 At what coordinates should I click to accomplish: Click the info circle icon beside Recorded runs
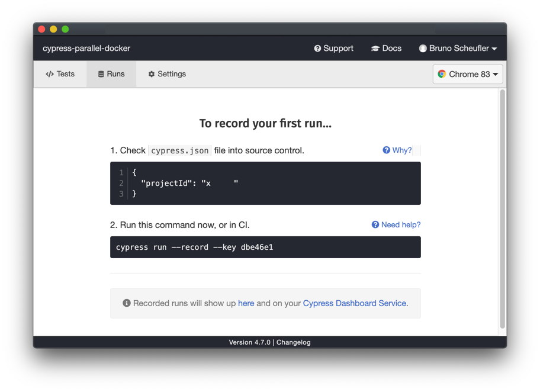coord(126,303)
